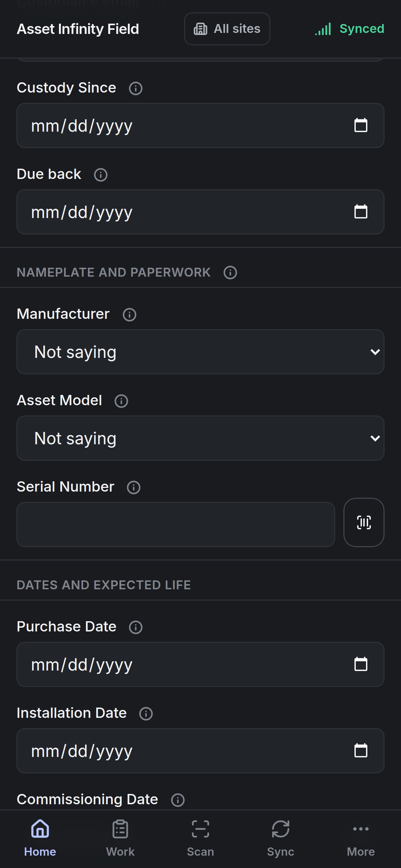The height and width of the screenshot is (868, 401).
Task: Open the More tab
Action: (x=361, y=838)
